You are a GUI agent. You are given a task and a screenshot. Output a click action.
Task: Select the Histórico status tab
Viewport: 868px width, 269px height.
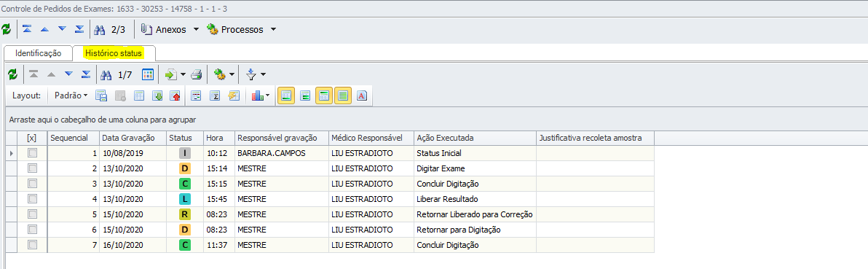114,53
